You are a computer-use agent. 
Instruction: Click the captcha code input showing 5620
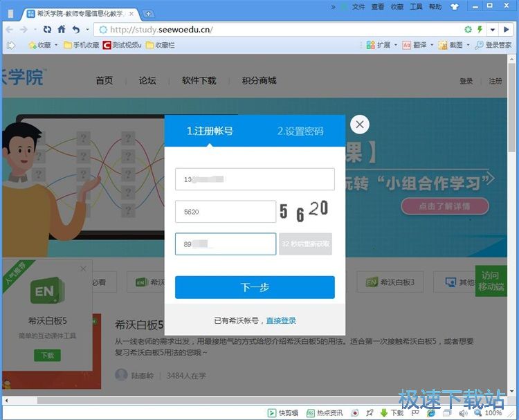[x=226, y=212]
